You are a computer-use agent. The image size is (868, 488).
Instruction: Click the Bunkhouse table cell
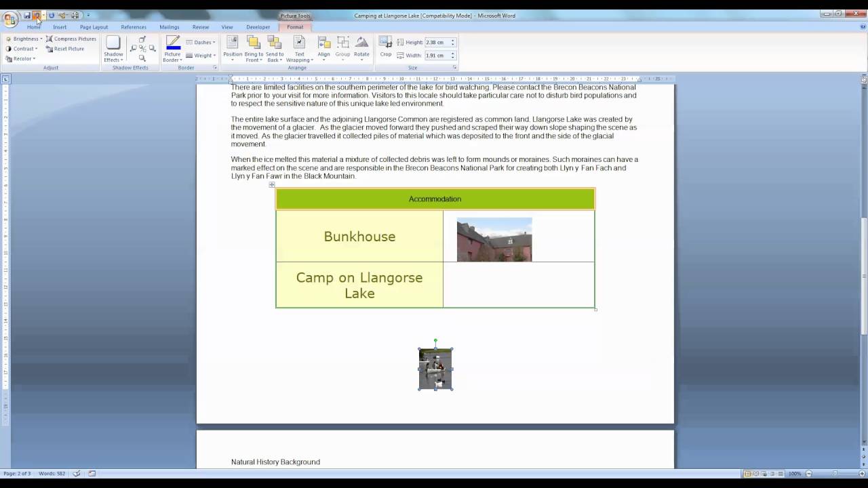pyautogui.click(x=359, y=237)
